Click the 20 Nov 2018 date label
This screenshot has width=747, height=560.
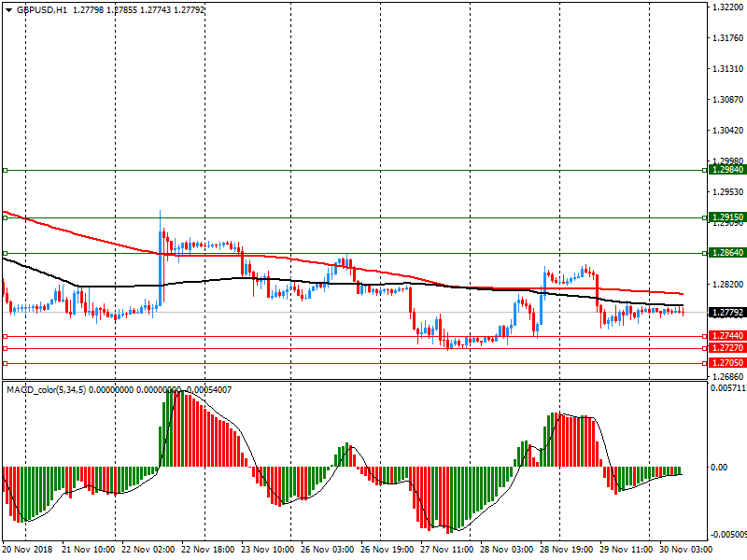click(29, 552)
